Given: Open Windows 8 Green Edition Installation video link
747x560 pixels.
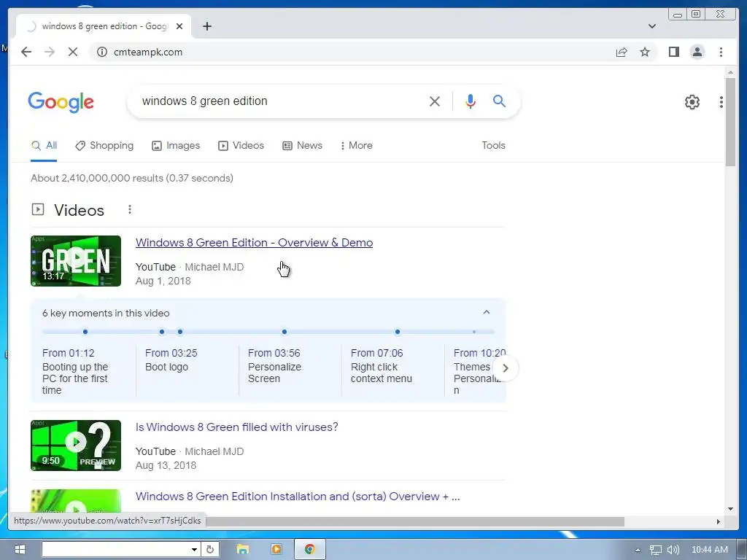Looking at the screenshot, I should tap(298, 496).
